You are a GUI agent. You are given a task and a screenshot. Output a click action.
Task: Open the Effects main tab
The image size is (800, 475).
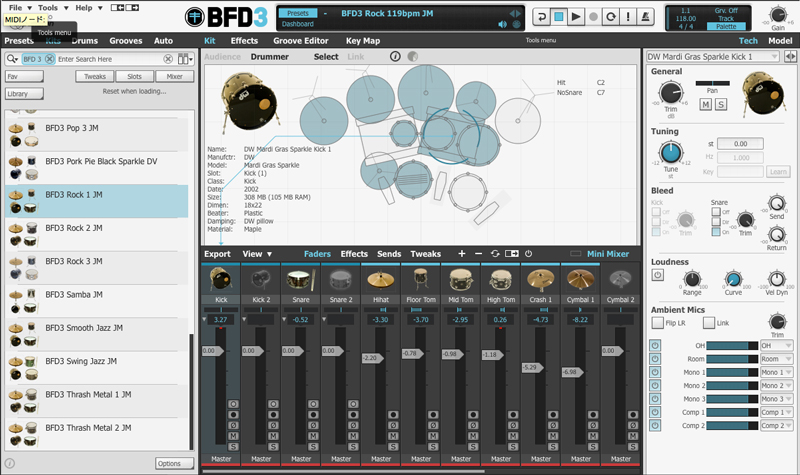tap(244, 41)
